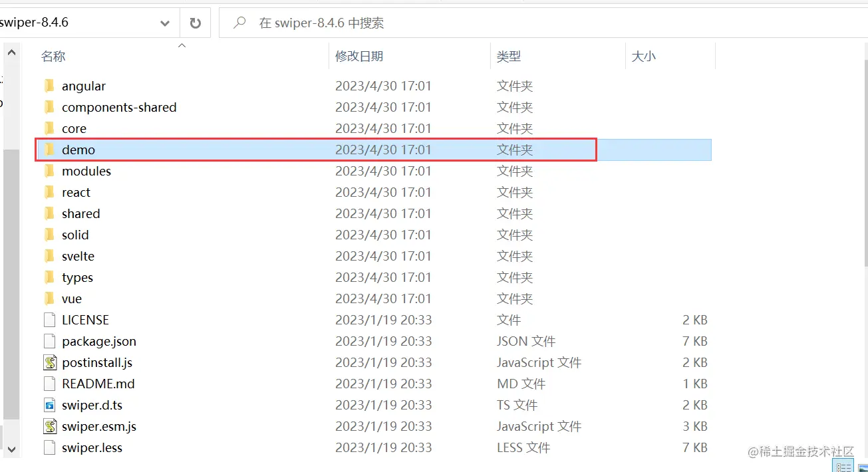Screen dimensions: 868x472
Task: Click the demo folder icon
Action: coord(49,150)
